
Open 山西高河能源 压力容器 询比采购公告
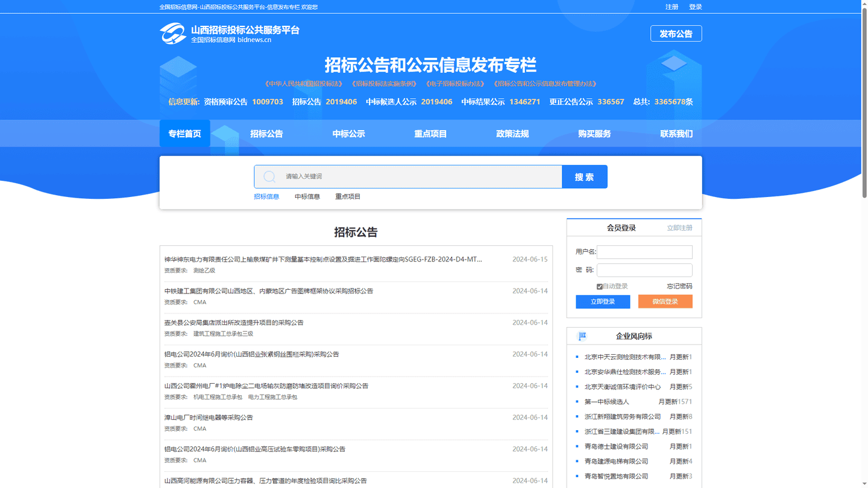pyautogui.click(x=266, y=481)
